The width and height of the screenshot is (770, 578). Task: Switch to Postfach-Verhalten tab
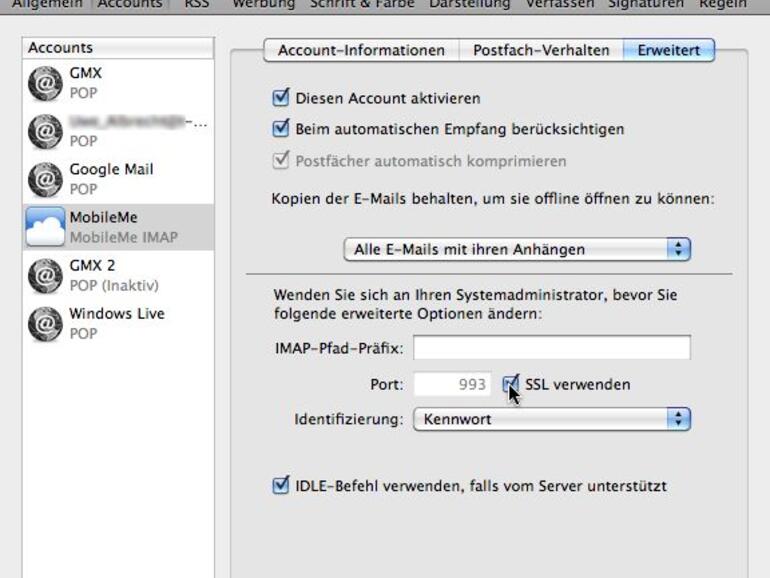[x=541, y=50]
